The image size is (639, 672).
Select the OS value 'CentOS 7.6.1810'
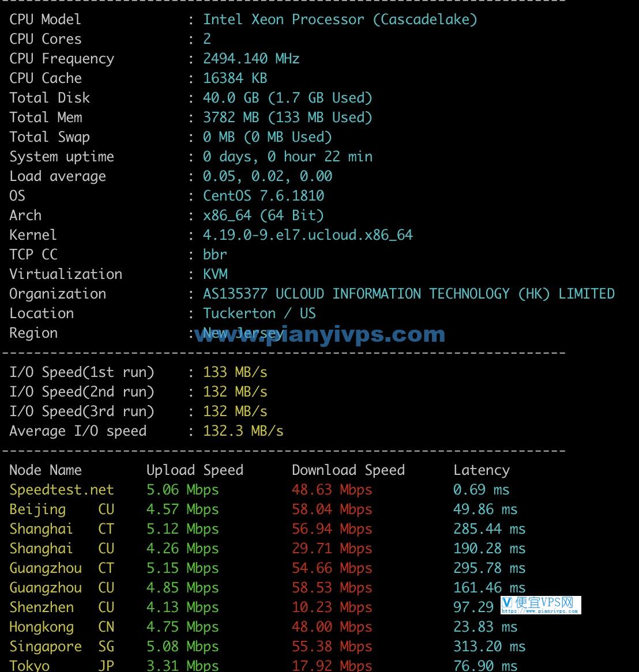[264, 196]
